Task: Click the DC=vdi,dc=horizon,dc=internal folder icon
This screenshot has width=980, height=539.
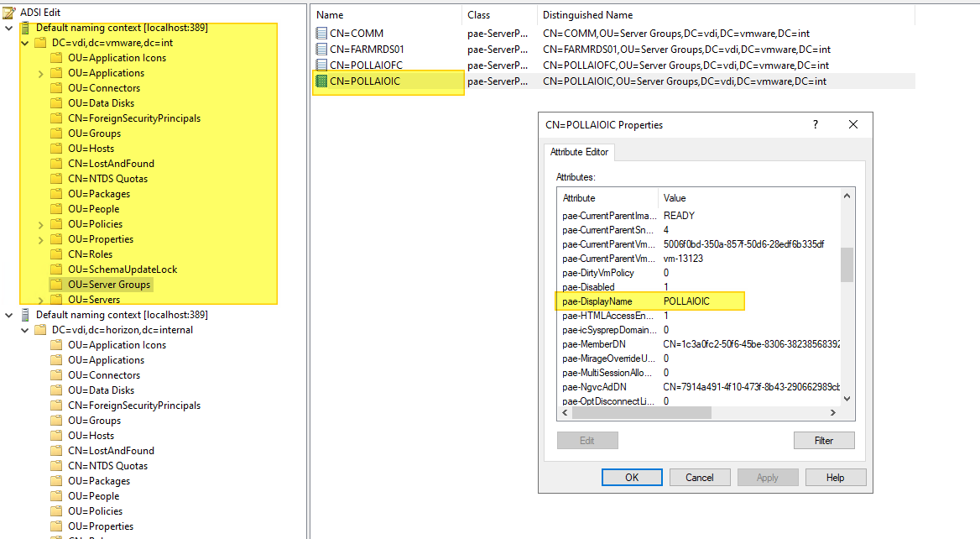Action: (40, 329)
